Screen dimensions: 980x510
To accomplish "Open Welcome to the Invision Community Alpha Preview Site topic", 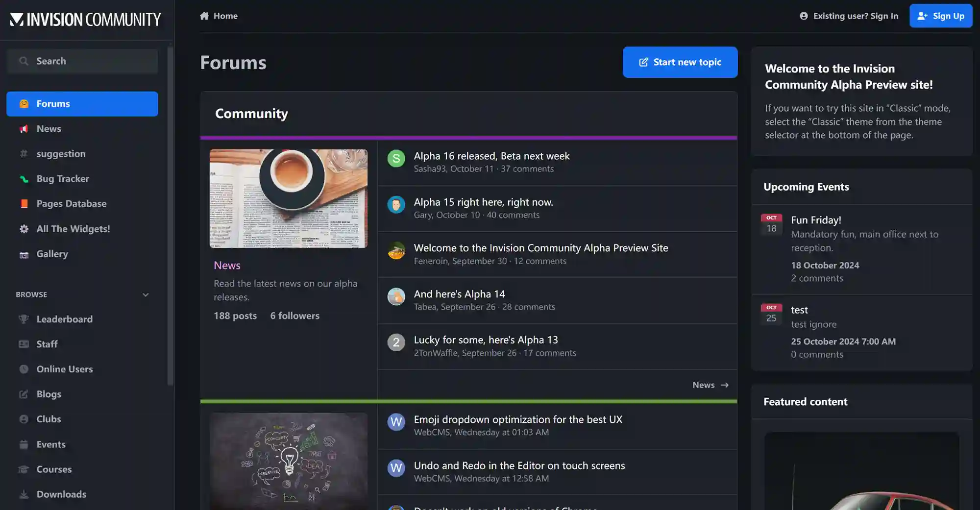I will (541, 248).
